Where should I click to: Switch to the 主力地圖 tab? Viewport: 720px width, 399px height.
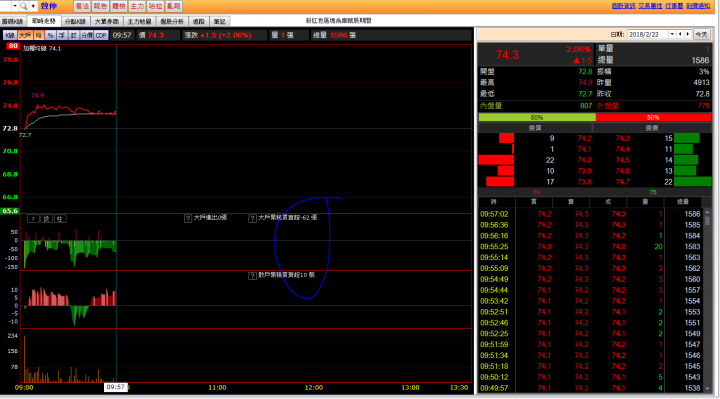coord(140,21)
